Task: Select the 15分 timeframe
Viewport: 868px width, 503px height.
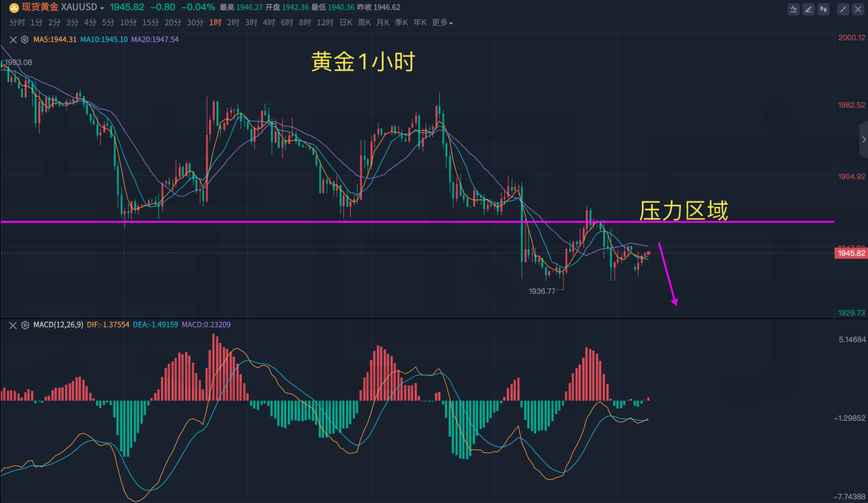Action: click(151, 23)
